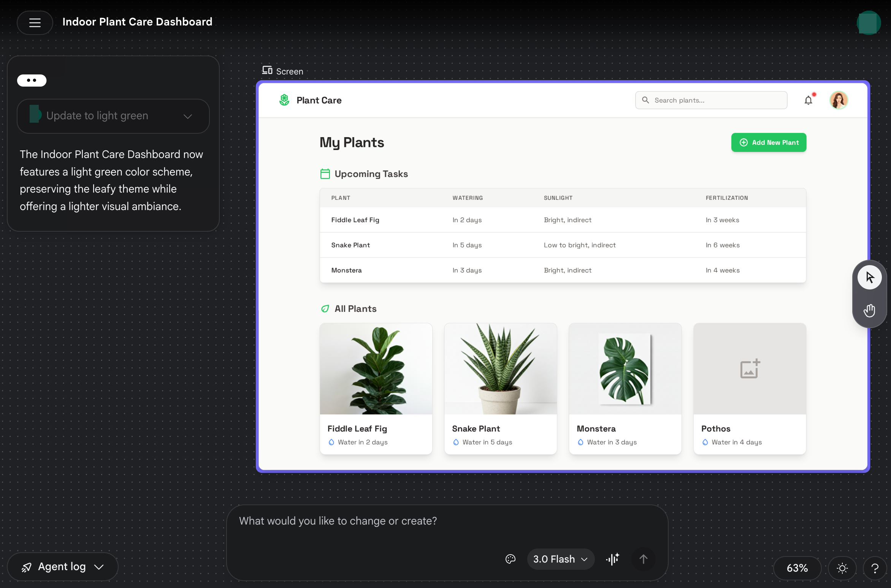Toggle the ellipsis options on the agent card
The width and height of the screenshot is (891, 588).
click(32, 80)
